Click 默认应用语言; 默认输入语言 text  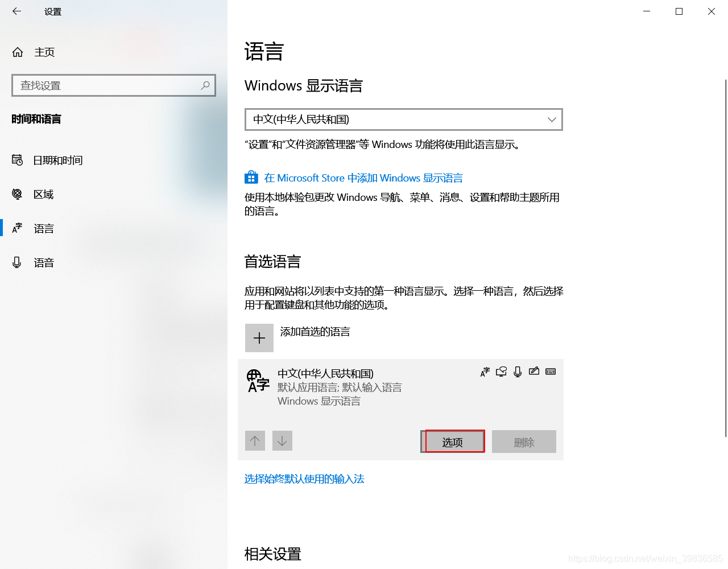tap(340, 387)
